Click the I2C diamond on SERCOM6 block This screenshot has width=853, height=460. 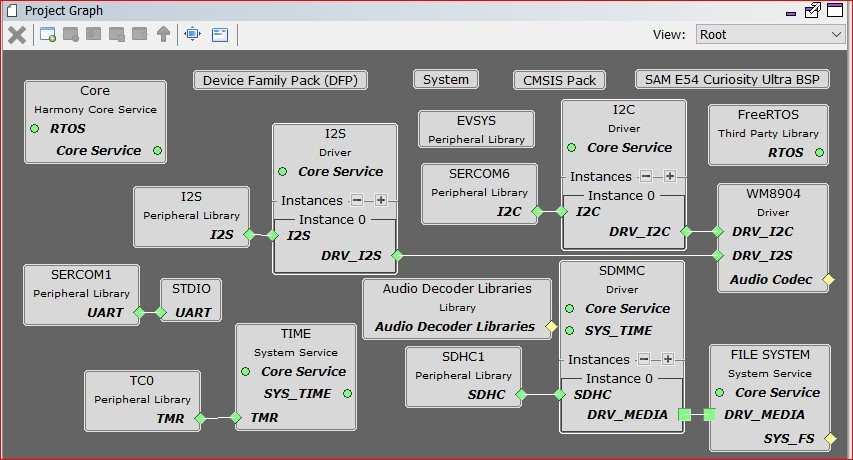(537, 212)
